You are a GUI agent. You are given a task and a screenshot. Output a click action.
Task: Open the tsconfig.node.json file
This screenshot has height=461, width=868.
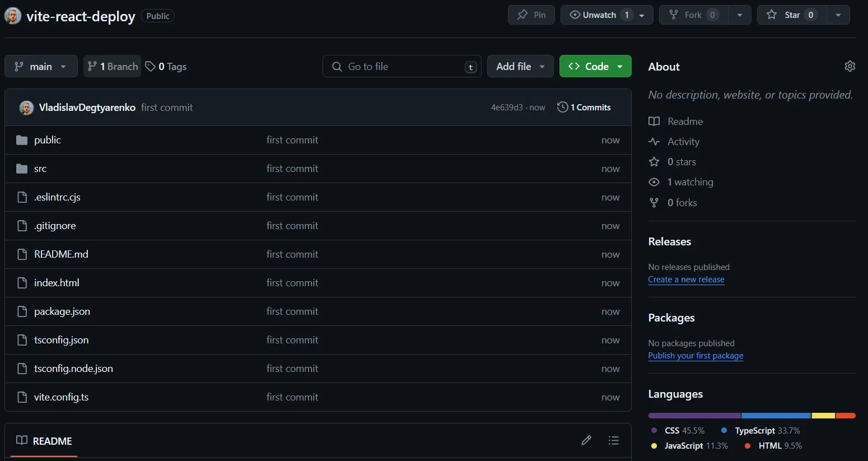pos(73,369)
